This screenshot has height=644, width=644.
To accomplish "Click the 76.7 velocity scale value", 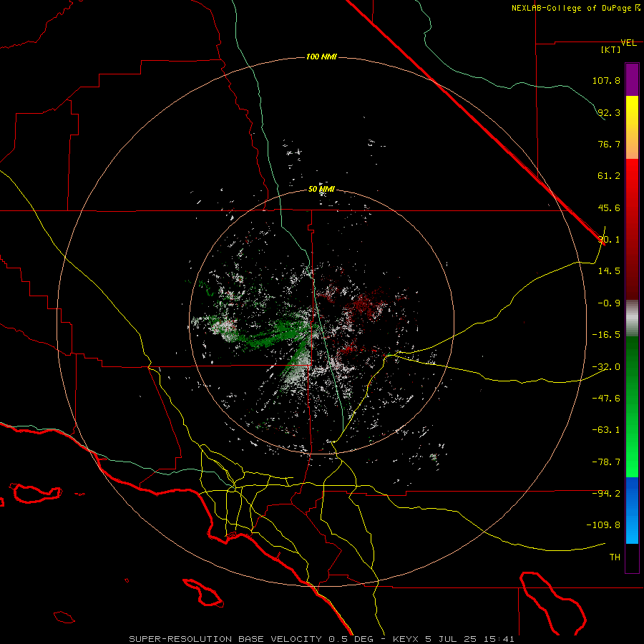I will point(609,144).
